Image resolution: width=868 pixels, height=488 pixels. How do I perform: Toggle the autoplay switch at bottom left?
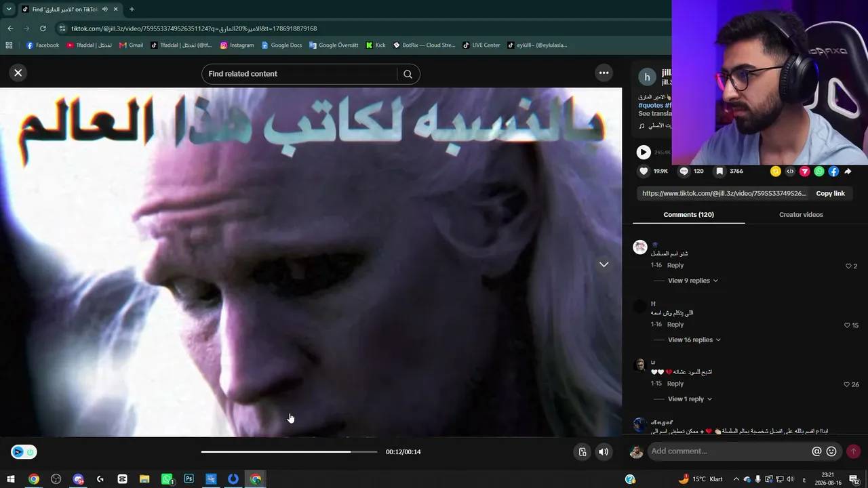pyautogui.click(x=24, y=452)
